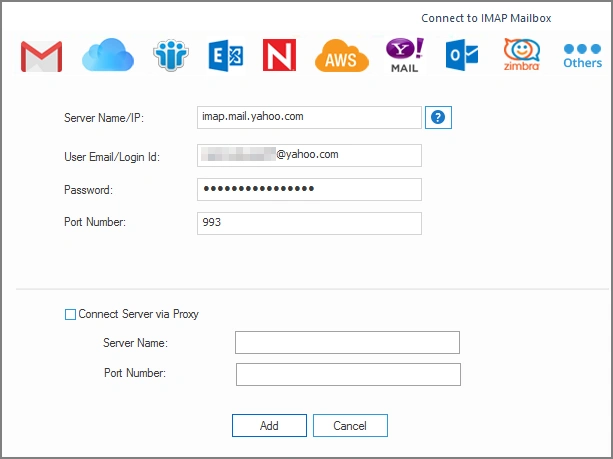Pick the Outlook provider icon
Image resolution: width=613 pixels, height=459 pixels.
pos(462,55)
